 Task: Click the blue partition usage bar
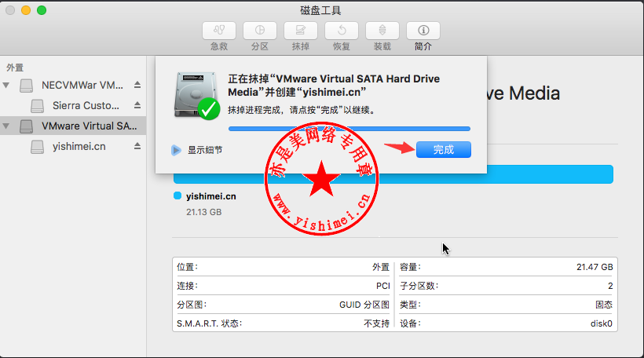click(x=393, y=174)
